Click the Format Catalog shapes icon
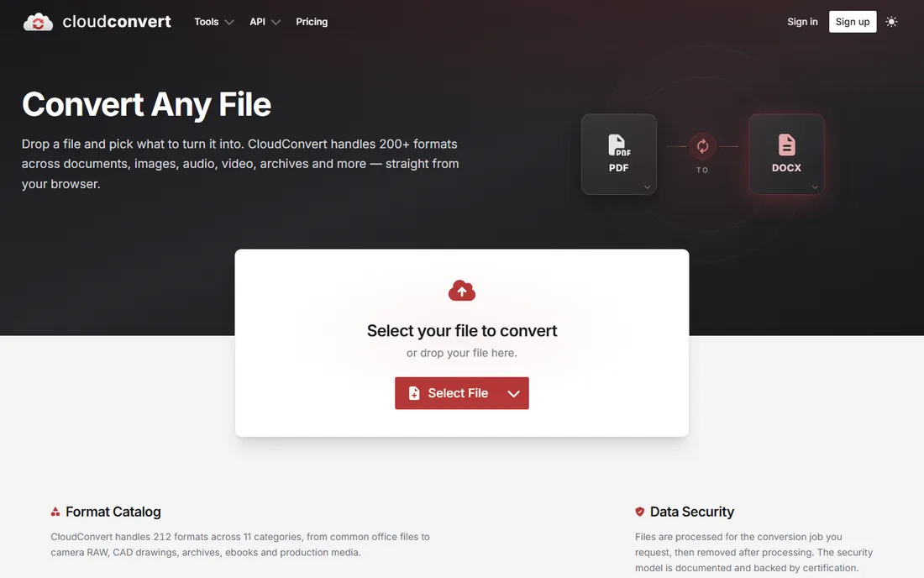The image size is (924, 578). click(55, 512)
